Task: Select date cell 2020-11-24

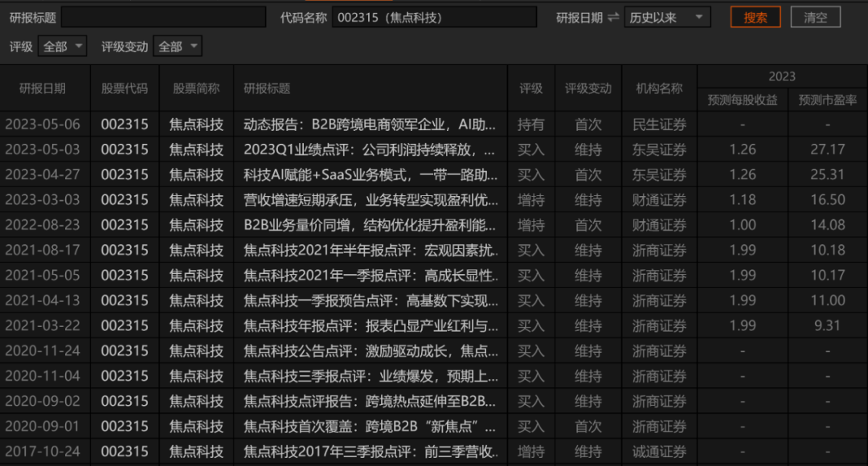Action: click(x=43, y=351)
